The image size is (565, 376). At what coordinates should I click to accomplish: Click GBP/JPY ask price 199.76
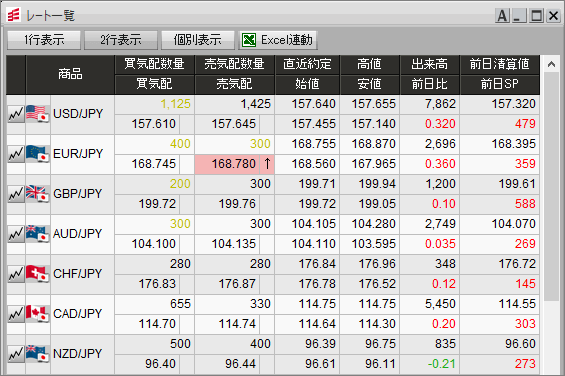[x=237, y=204]
